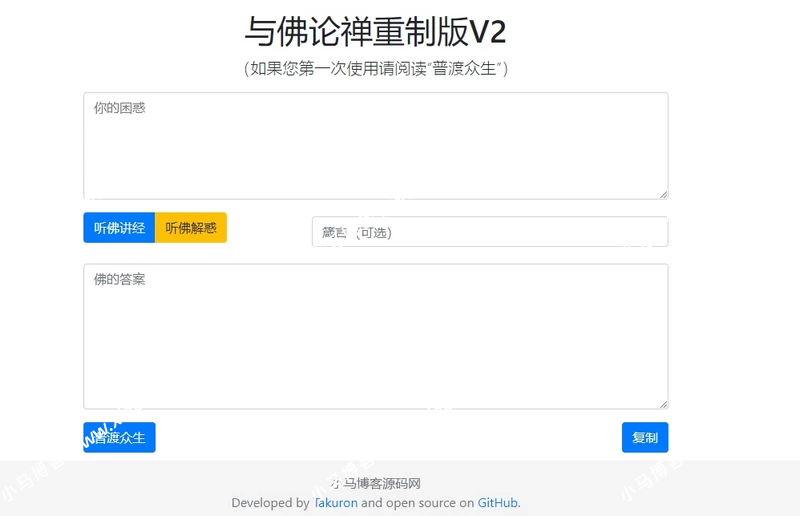Screen dimensions: 800x516
Task: Click the resize handle of 你的困惑 box
Action: [662, 193]
